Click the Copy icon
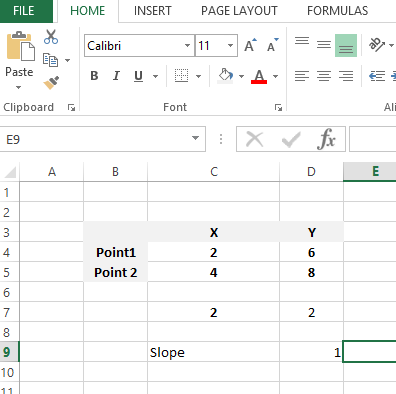Viewport: 396px width, 394px height. pyautogui.click(x=50, y=60)
